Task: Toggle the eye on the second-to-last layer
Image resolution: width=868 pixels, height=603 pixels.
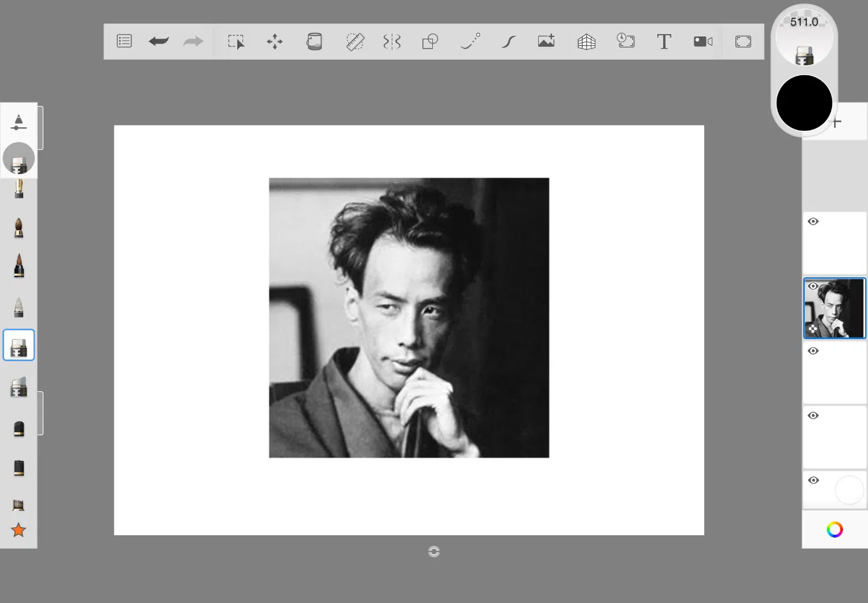Action: (813, 416)
